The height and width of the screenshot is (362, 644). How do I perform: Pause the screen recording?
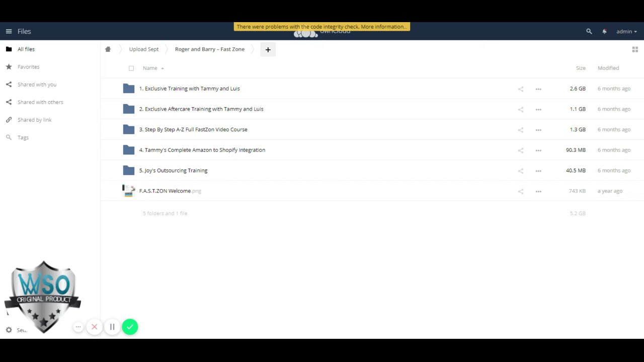point(112,327)
